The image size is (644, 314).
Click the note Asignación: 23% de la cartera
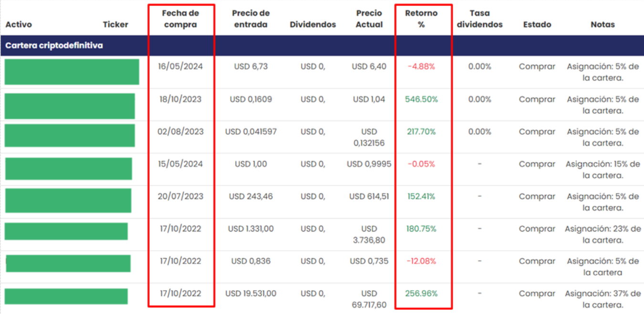(x=603, y=234)
